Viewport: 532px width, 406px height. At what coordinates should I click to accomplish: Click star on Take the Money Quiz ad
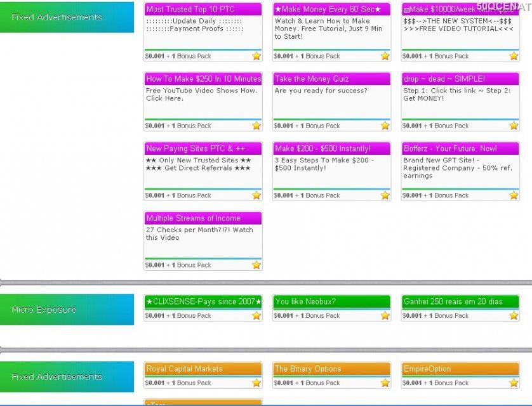(385, 126)
